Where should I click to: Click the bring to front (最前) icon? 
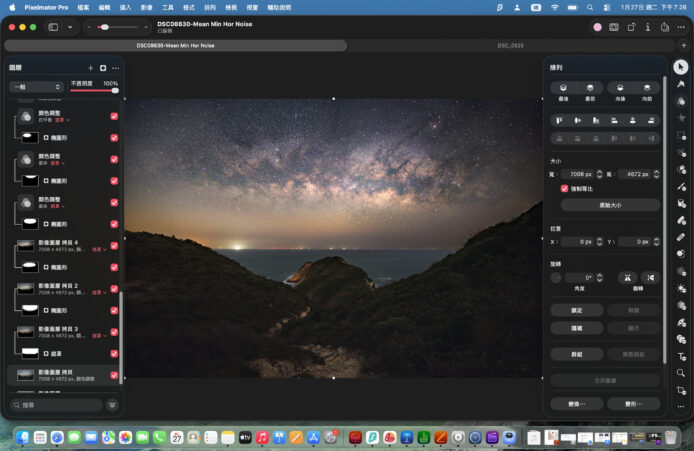592,88
